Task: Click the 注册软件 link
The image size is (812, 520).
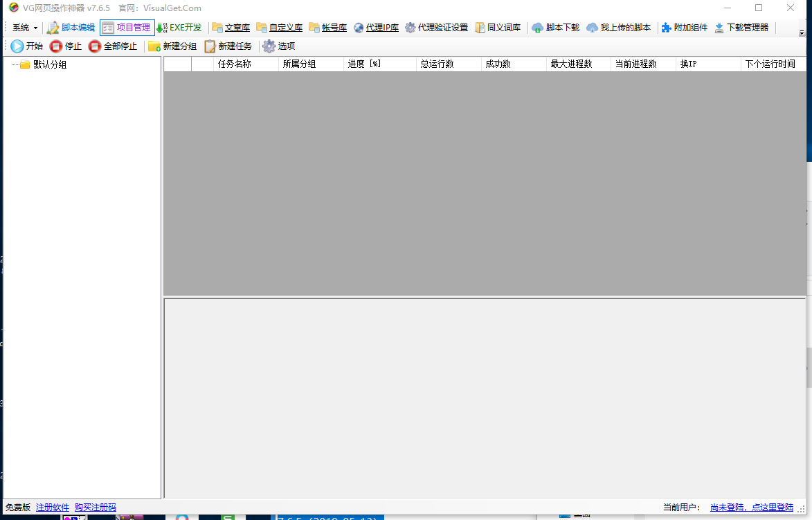Action: point(53,508)
